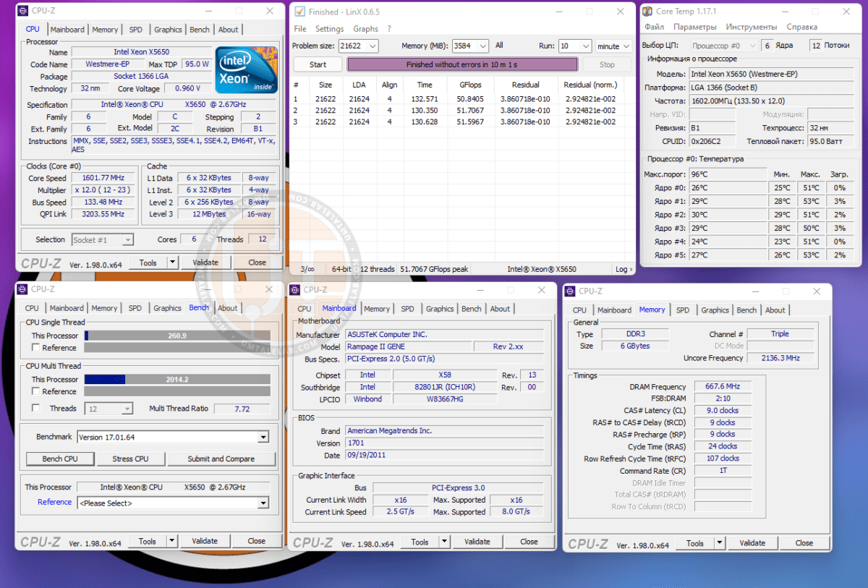Image resolution: width=868 pixels, height=588 pixels.
Task: Click the Multi Thread Ratio 7.72 field
Action: 242,409
